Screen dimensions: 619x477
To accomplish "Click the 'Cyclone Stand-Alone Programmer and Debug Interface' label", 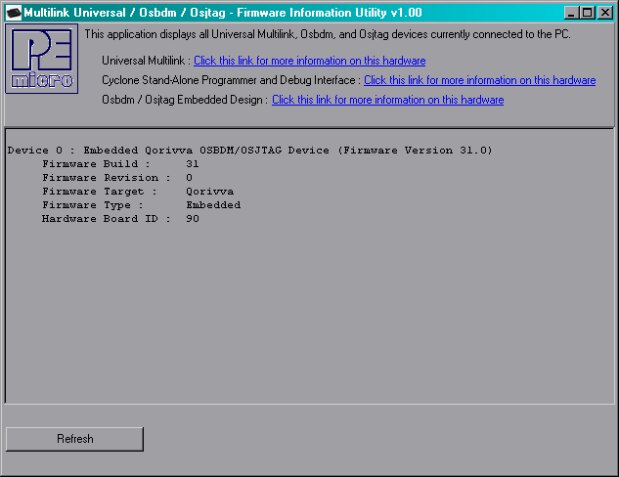I will point(231,80).
